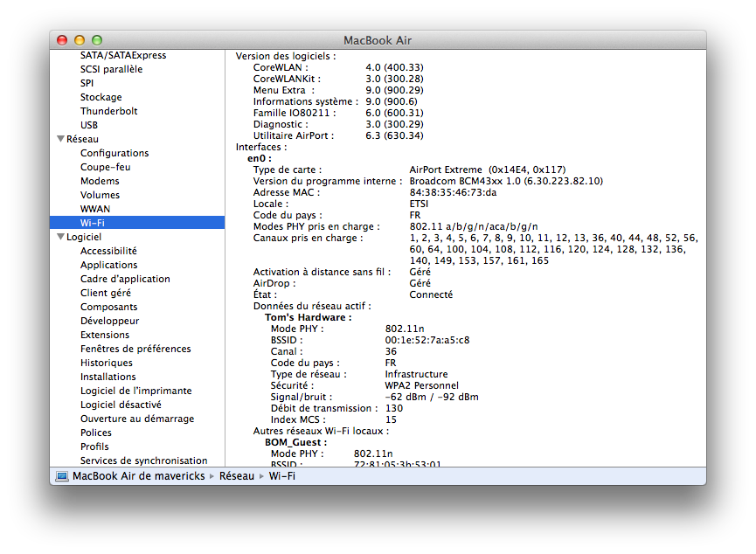
Task: Select Coupe-feu under Réseau
Action: click(105, 167)
